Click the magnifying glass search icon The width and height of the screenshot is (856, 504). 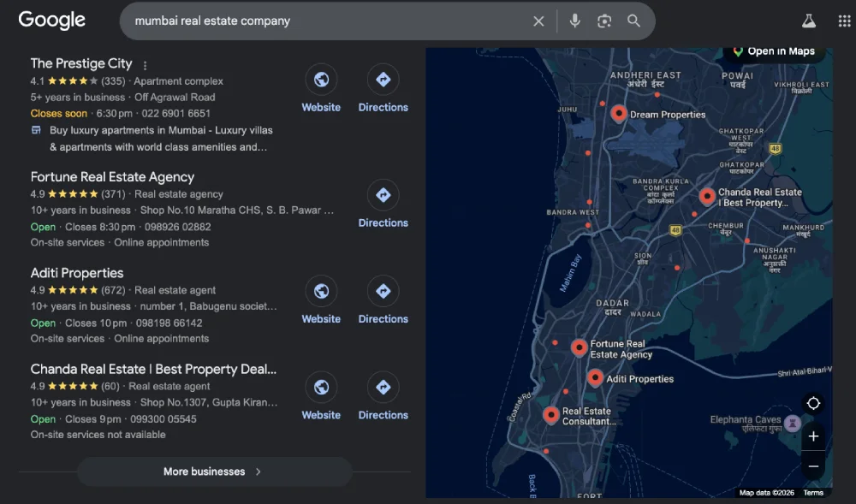tap(633, 21)
